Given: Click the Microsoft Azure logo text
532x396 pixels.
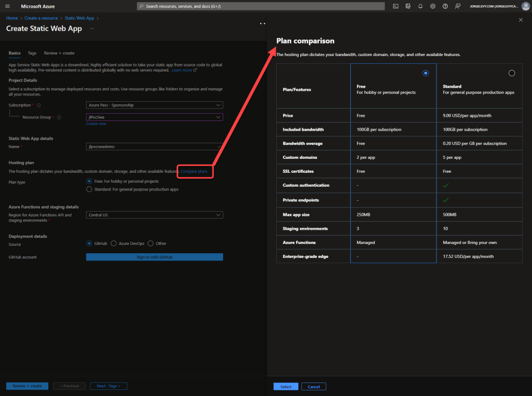Looking at the screenshot, I should click(37, 6).
